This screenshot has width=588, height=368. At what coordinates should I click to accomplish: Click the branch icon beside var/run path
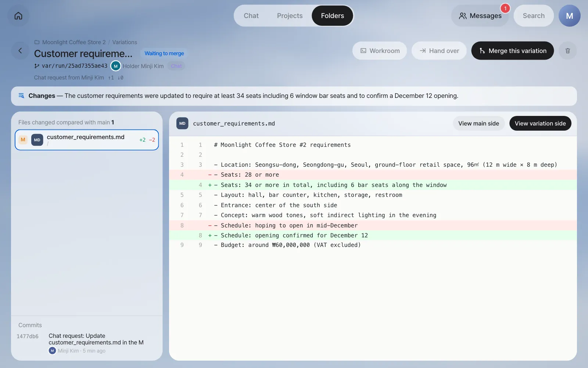(x=37, y=66)
